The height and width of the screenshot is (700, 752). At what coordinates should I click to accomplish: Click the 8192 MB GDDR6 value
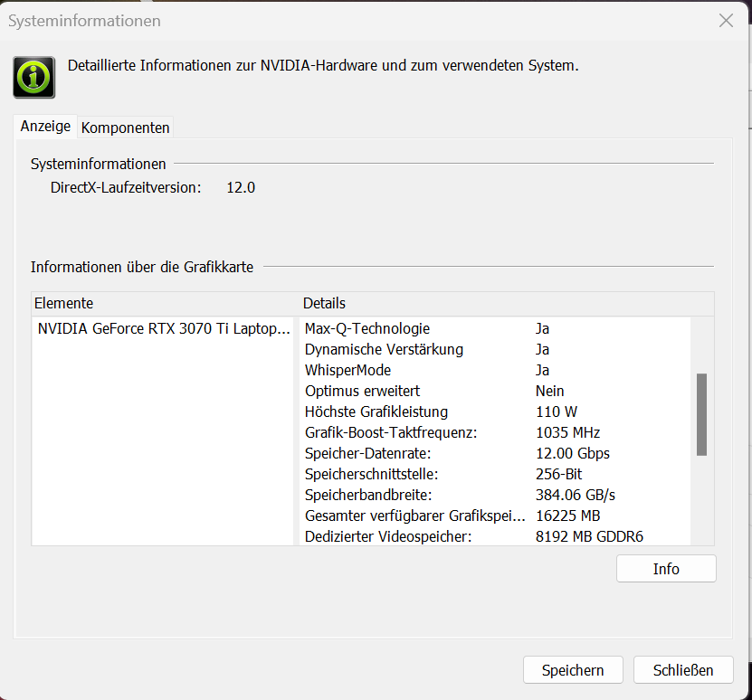pos(589,536)
